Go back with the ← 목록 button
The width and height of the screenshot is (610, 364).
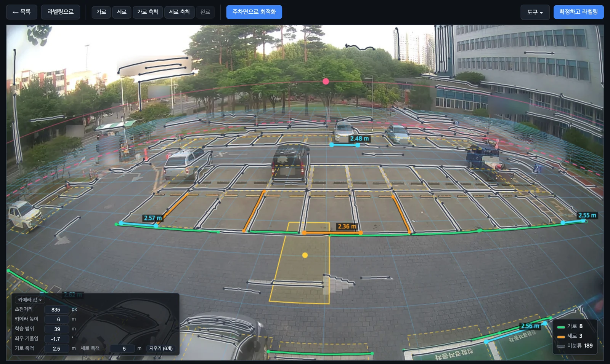click(x=22, y=12)
